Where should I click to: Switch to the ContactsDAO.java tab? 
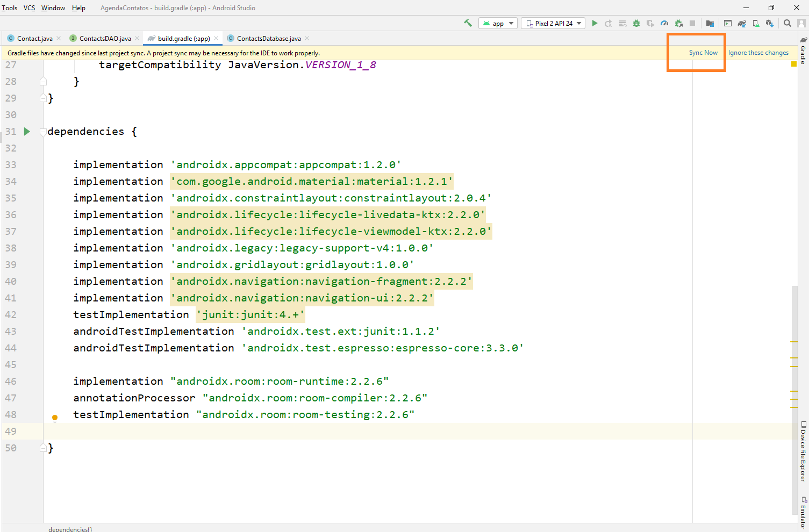(105, 38)
